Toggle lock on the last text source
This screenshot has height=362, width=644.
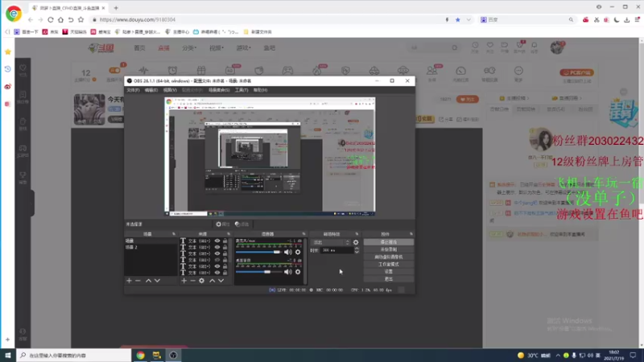tap(225, 273)
